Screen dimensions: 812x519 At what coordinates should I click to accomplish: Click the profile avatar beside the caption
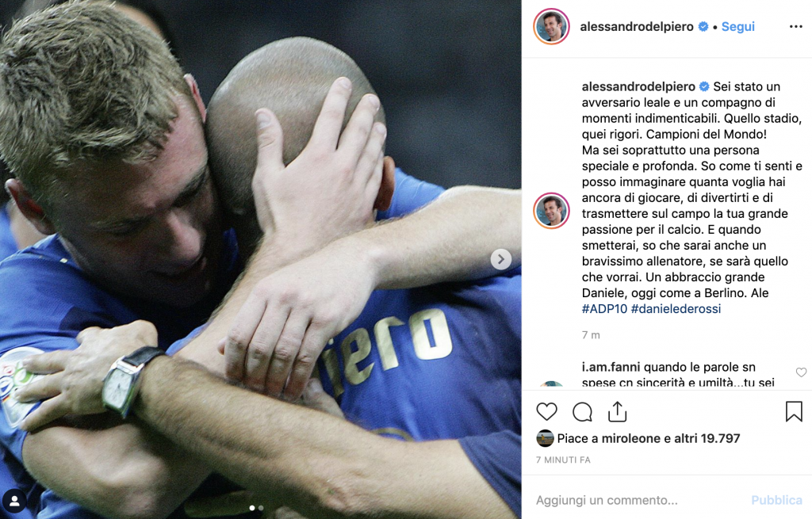pos(552,211)
